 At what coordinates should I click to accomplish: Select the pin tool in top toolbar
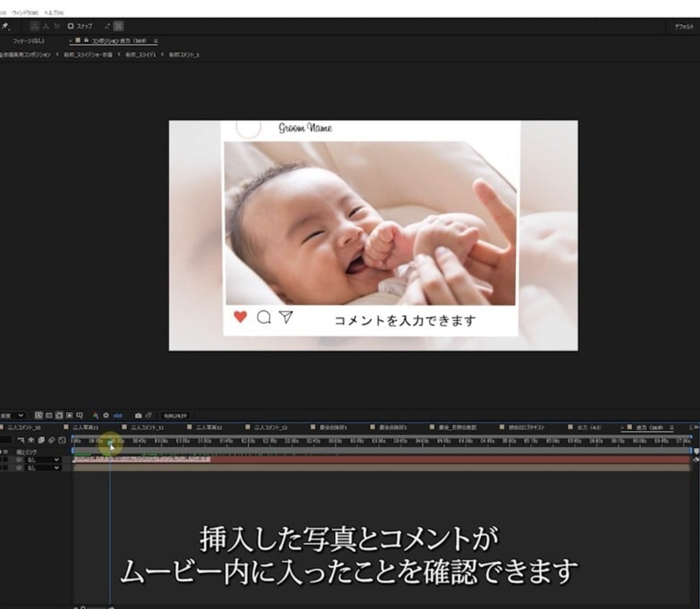pyautogui.click(x=5, y=26)
